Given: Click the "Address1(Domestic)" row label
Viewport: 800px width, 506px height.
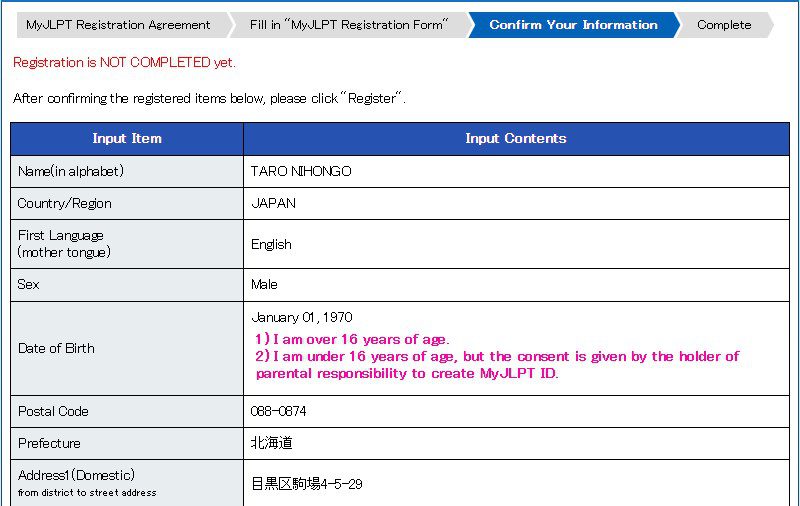Looking at the screenshot, I should click(x=76, y=475).
